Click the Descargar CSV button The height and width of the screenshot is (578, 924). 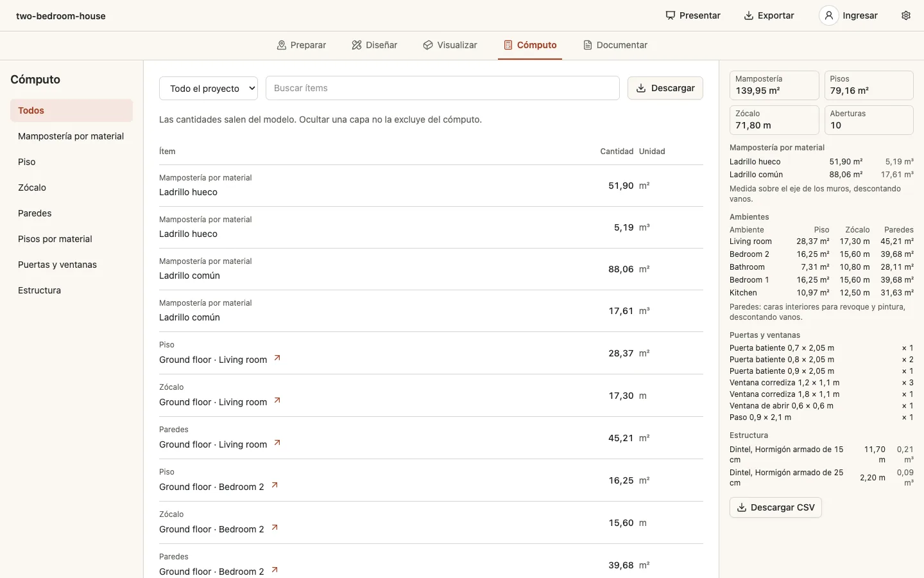[776, 507]
